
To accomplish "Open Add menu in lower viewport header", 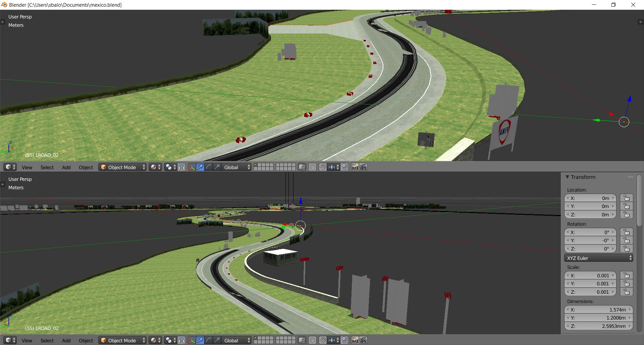I will click(x=66, y=340).
